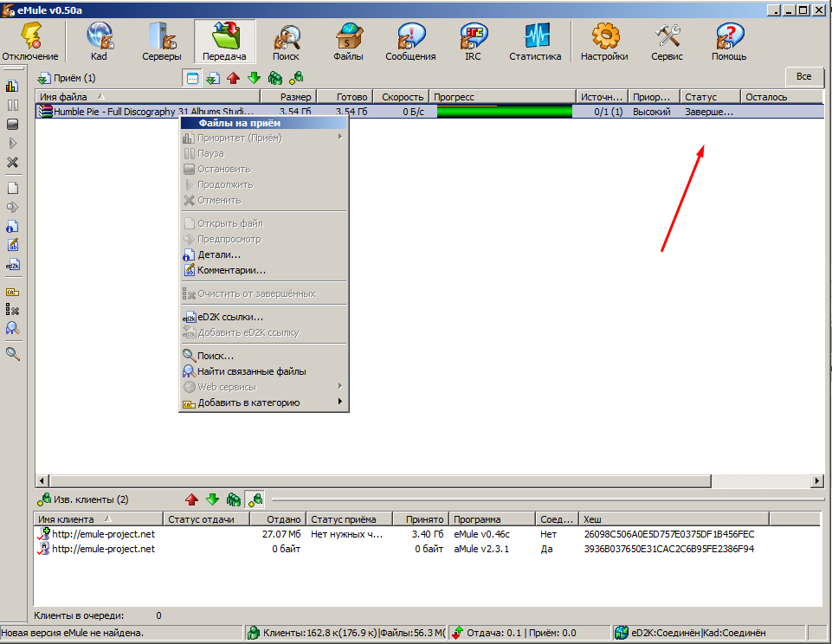Viewport: 832px width, 644px height.
Task: Click the Отключение toolbar button
Action: click(x=30, y=42)
